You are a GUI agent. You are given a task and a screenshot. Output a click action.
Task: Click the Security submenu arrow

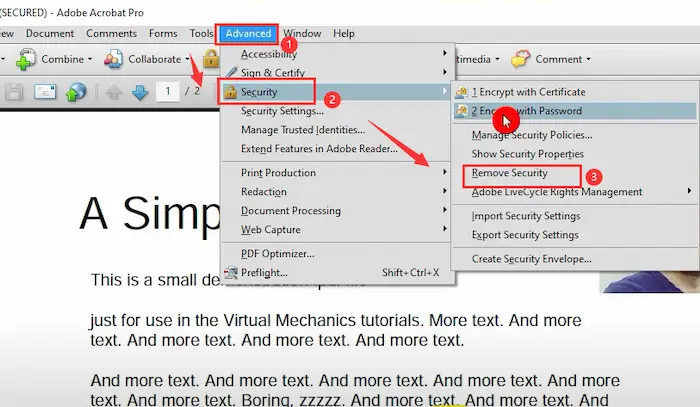click(x=445, y=91)
